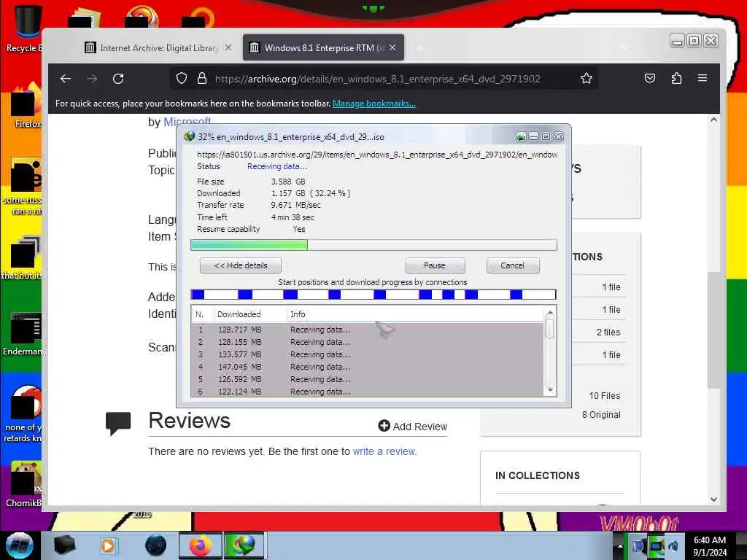The height and width of the screenshot is (560, 747).
Task: Select the Windows 8.1 Enterprise RTM tab
Action: point(323,47)
